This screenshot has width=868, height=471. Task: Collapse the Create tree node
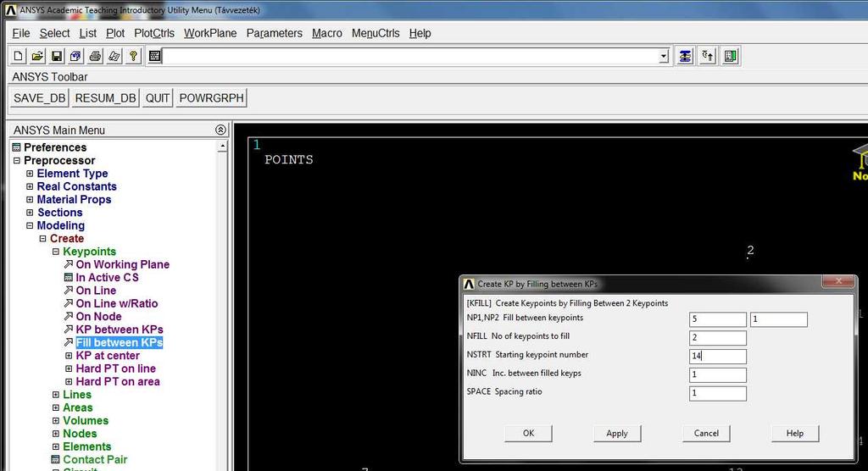(x=42, y=239)
